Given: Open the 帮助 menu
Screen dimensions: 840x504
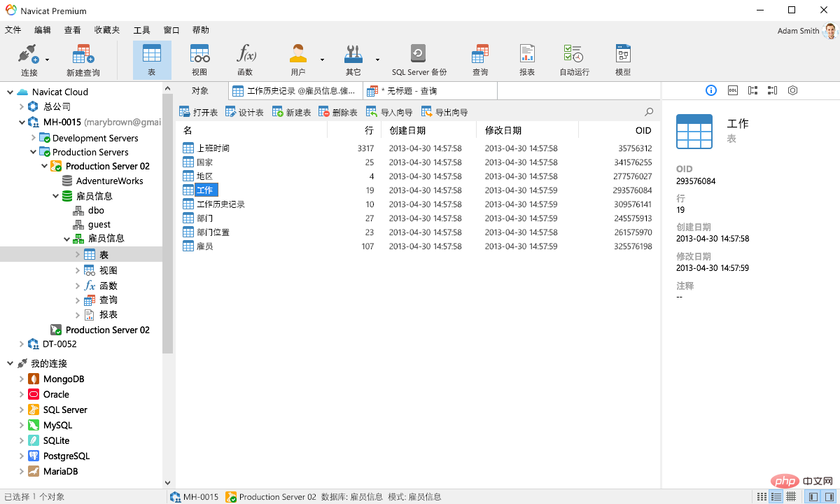Looking at the screenshot, I should coord(200,30).
